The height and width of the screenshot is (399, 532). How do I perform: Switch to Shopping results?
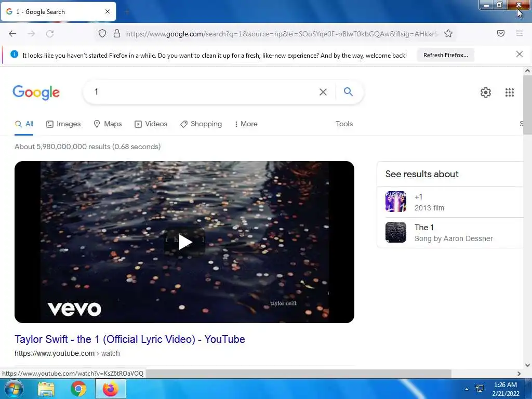(x=201, y=124)
